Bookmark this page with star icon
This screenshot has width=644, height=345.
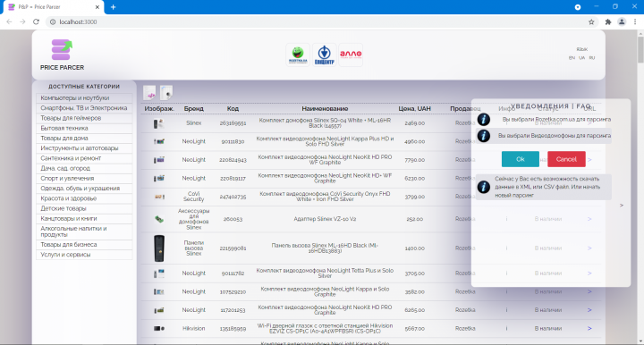[591, 21]
